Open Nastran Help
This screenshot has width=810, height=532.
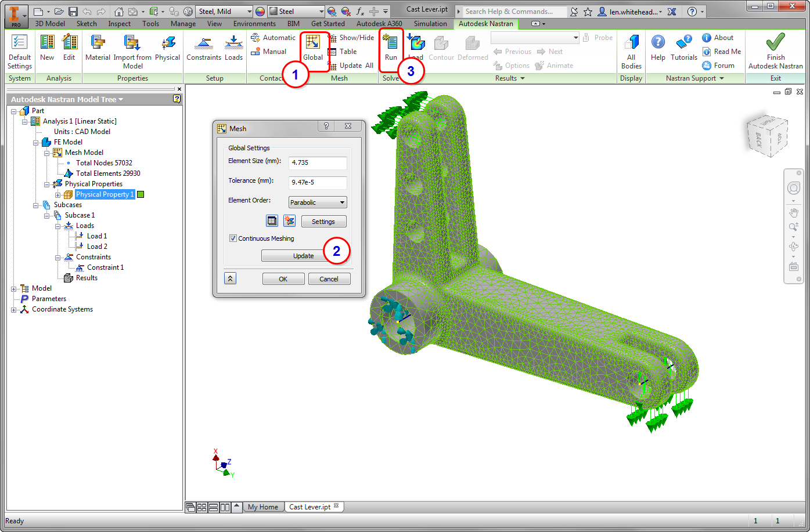pos(658,48)
